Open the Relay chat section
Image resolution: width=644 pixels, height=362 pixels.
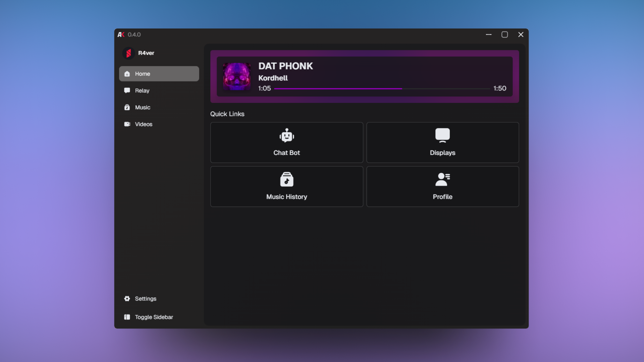[142, 90]
